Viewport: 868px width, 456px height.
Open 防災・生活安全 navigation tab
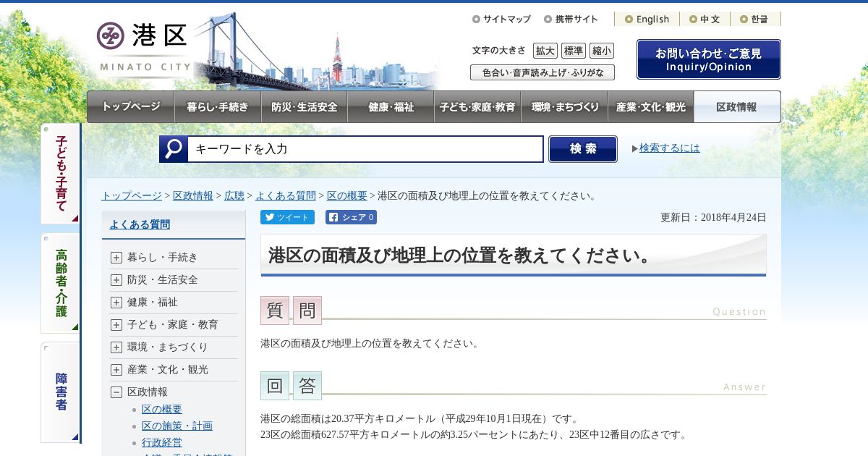click(x=305, y=107)
